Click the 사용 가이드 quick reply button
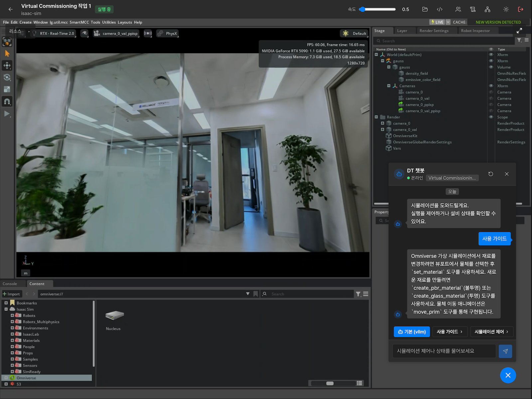Screen dimensions: 532x399 coord(450,332)
